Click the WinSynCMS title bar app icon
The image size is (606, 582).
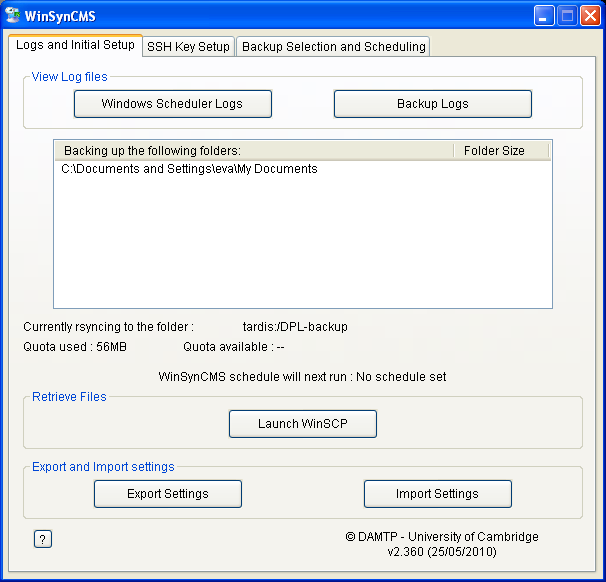14,15
